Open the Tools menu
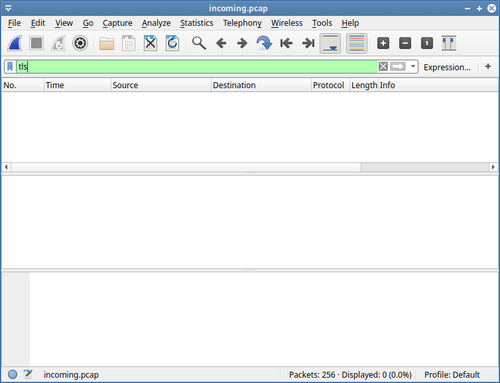500x383 pixels. coord(322,23)
